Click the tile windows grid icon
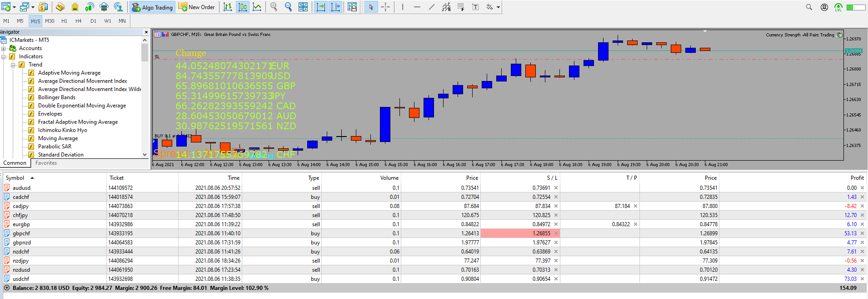 303,7
